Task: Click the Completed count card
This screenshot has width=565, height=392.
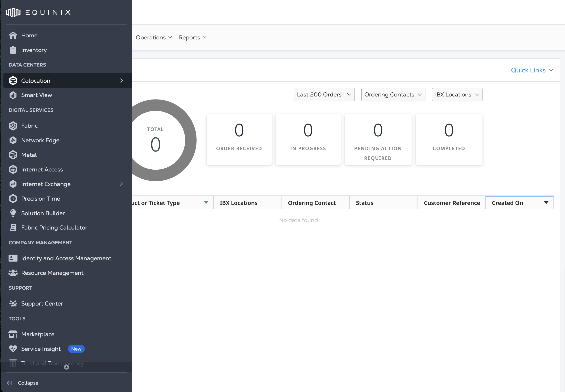Action: click(449, 139)
